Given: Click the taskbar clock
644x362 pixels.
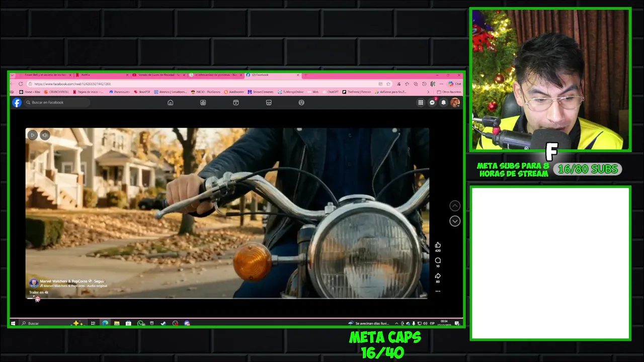Looking at the screenshot, I should point(444,323).
